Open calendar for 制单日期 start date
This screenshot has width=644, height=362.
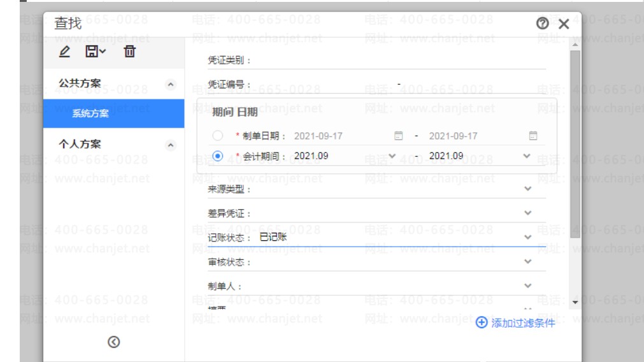coord(398,136)
